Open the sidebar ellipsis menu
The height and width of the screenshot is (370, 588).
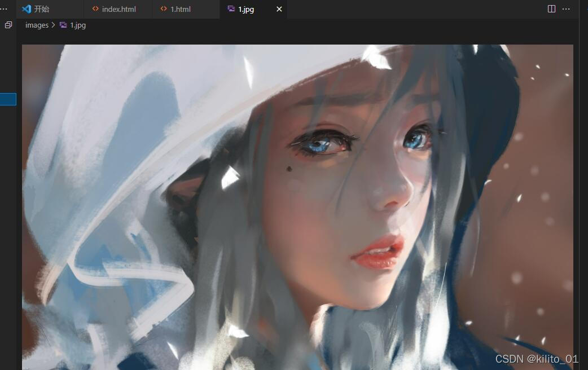click(x=4, y=9)
